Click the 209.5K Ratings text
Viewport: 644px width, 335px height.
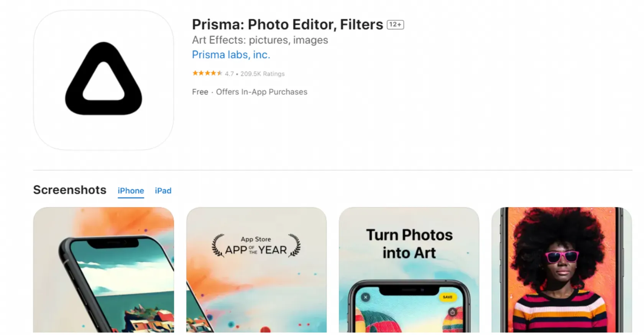tap(262, 74)
